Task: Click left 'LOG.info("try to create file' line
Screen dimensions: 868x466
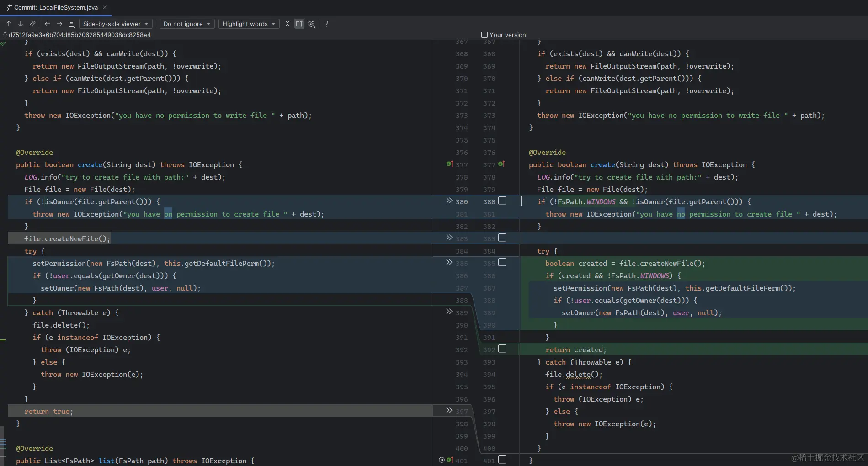Action: [x=125, y=177]
